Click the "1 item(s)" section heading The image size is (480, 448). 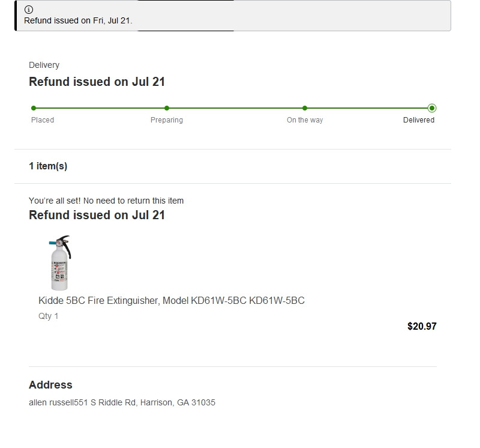pos(48,166)
